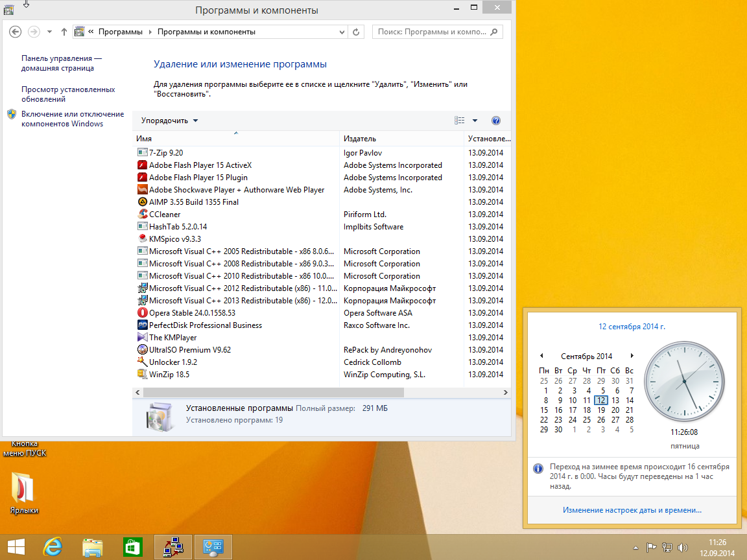The width and height of the screenshot is (747, 560).
Task: Open File Explorer from taskbar
Action: 93,547
